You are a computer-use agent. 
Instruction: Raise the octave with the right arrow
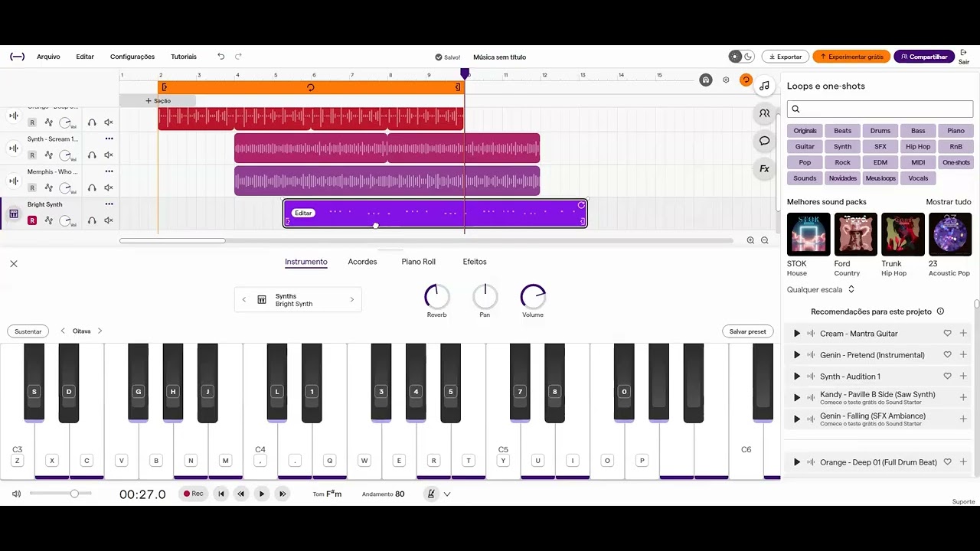tap(100, 331)
